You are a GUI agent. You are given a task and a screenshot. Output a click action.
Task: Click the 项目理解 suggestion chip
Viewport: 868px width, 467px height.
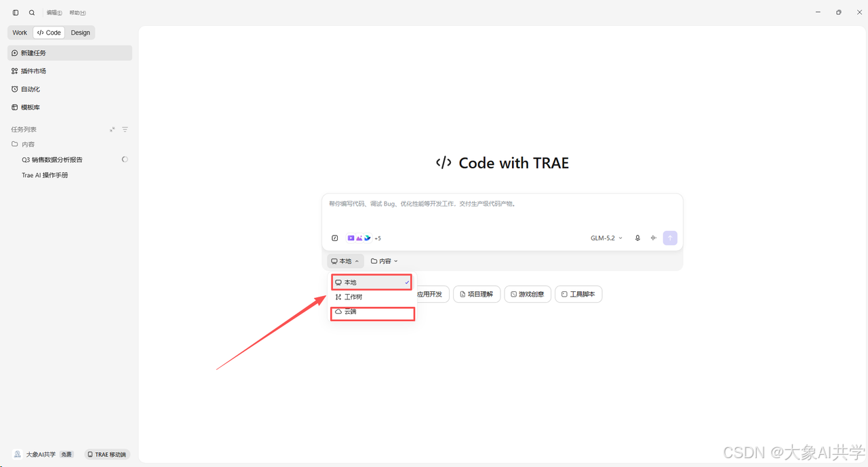point(477,295)
